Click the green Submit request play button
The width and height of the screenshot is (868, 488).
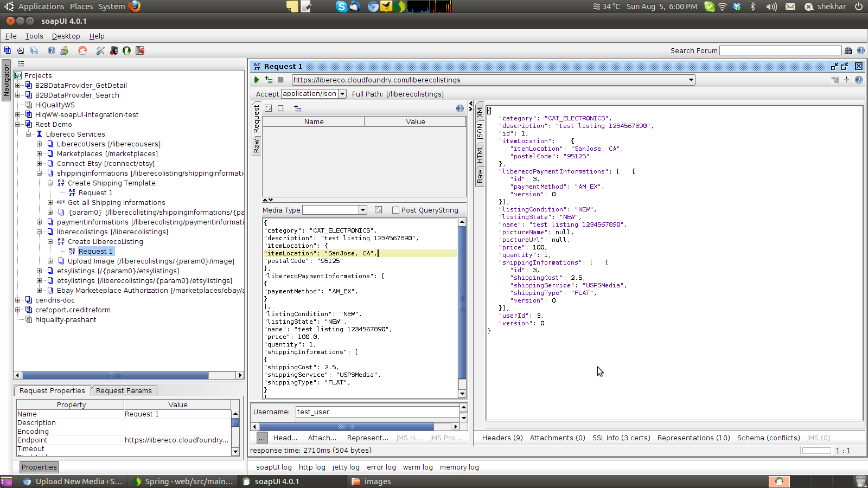(x=257, y=80)
